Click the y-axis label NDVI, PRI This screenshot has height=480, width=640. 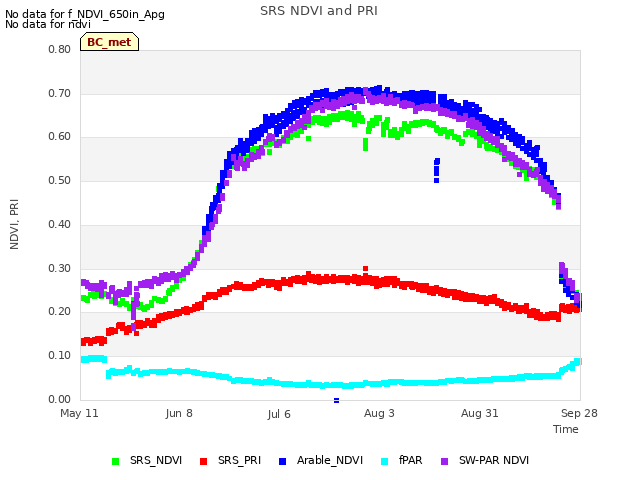pyautogui.click(x=14, y=224)
